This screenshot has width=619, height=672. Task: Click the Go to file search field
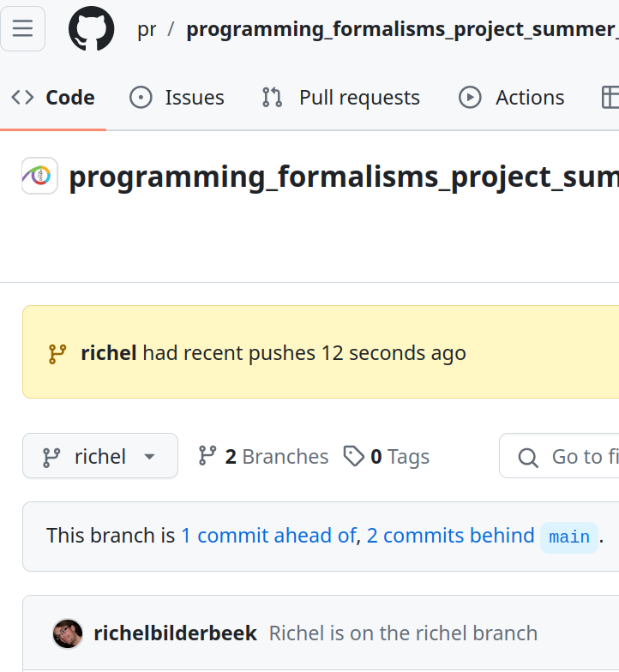tap(559, 456)
